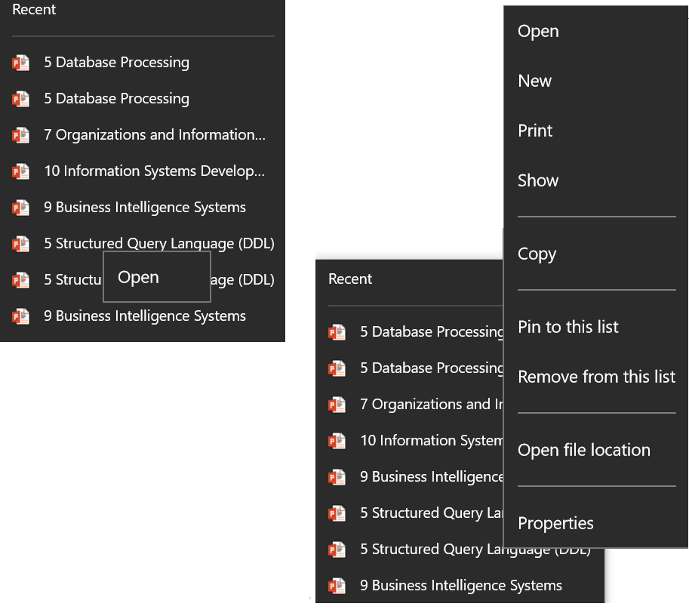Screen dimensions: 689x616
Task: Click the PowerPoint icon beside '5 Structured Query Language (DDL)'
Action: pyautogui.click(x=20, y=243)
